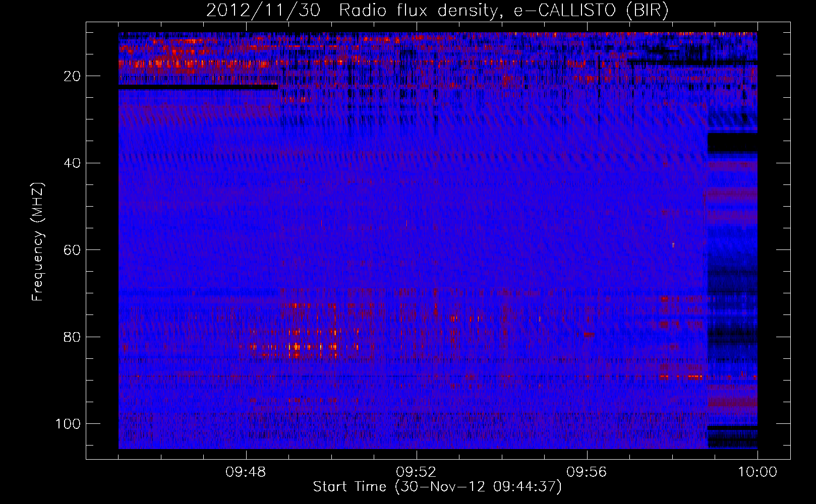Screen dimensions: 816x504
Task: Click the '100' frequency tick label
Action: [x=68, y=424]
